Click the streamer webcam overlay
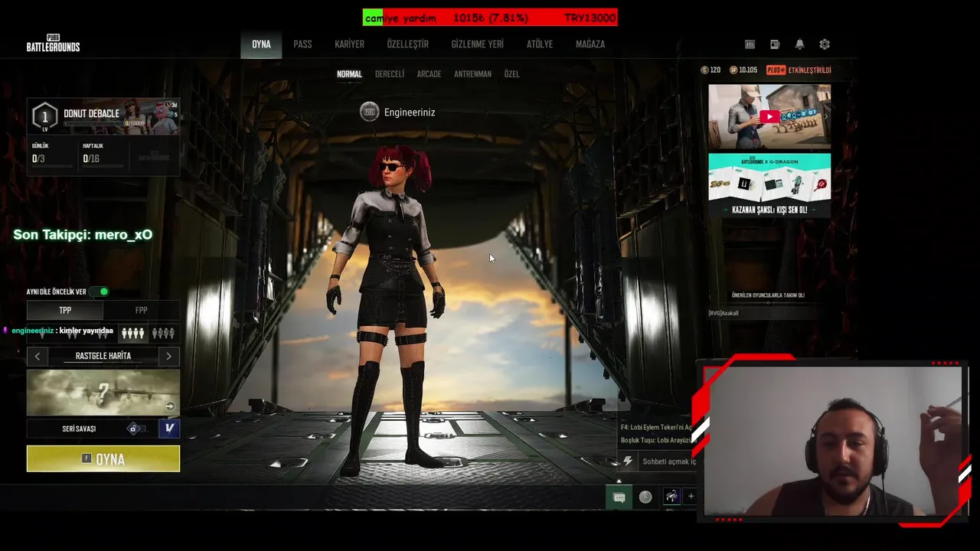This screenshot has height=551, width=980. click(x=832, y=442)
